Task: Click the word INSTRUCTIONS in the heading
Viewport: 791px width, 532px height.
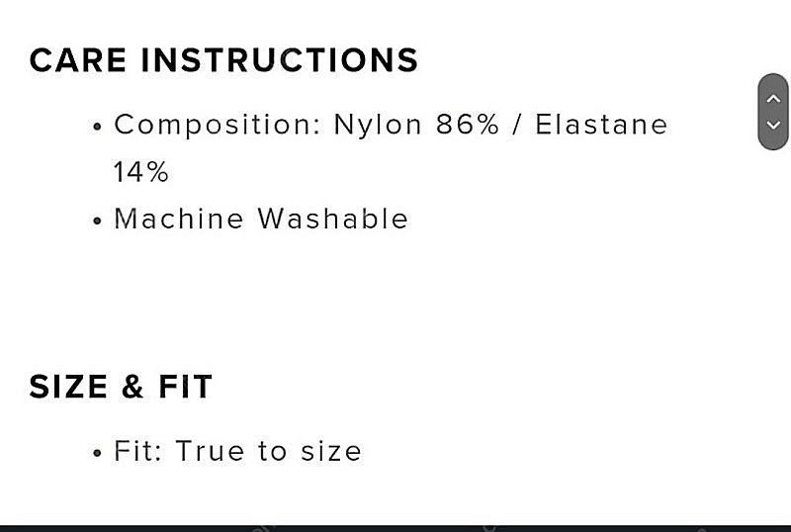Action: click(x=280, y=60)
